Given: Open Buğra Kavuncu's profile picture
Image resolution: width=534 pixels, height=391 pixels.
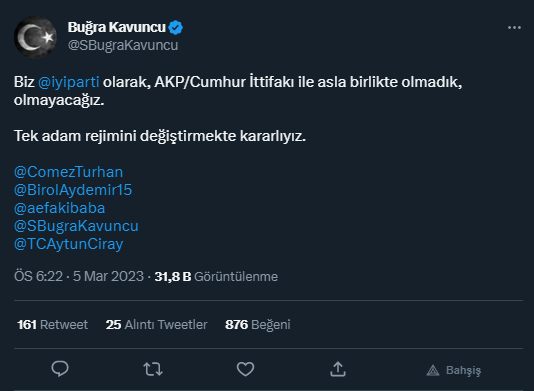Looking at the screenshot, I should point(35,37).
